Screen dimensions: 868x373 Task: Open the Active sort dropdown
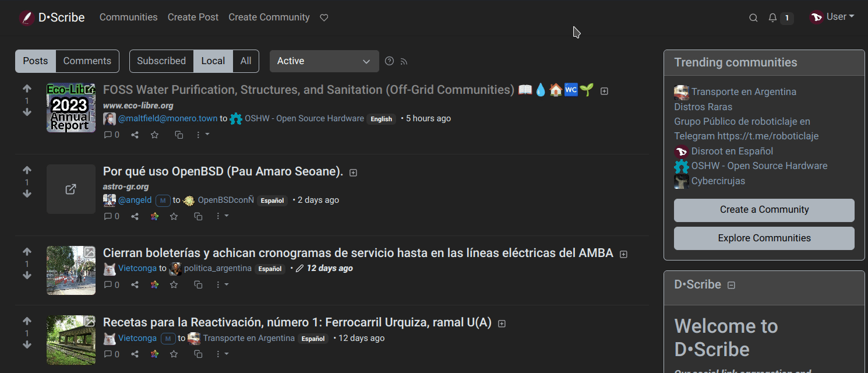tap(324, 61)
